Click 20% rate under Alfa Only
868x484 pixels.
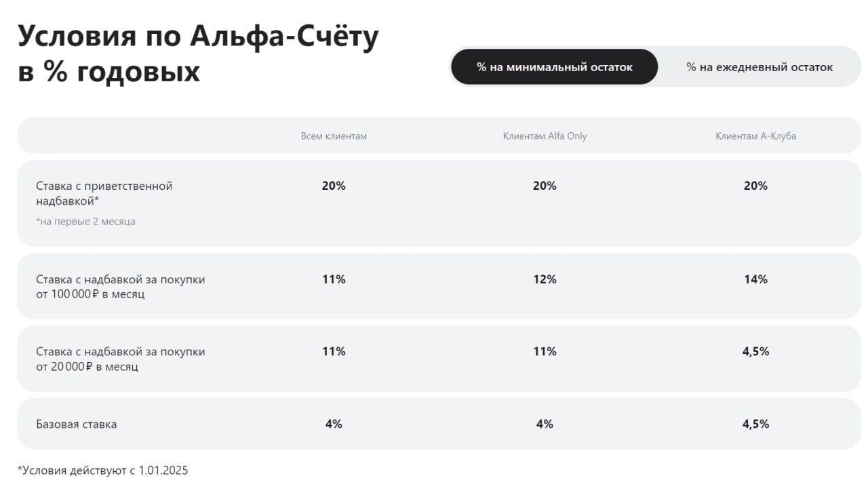[545, 186]
